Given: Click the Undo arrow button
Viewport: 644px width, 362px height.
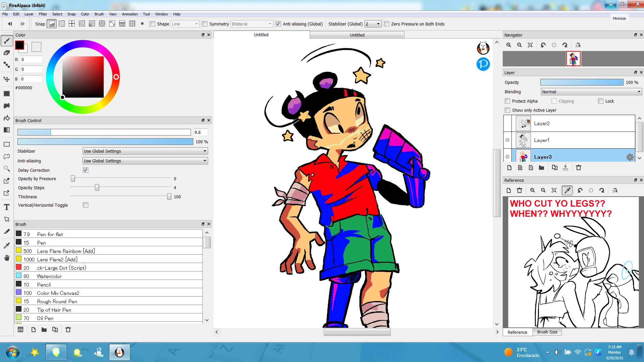Looking at the screenshot, I should (x=10, y=24).
